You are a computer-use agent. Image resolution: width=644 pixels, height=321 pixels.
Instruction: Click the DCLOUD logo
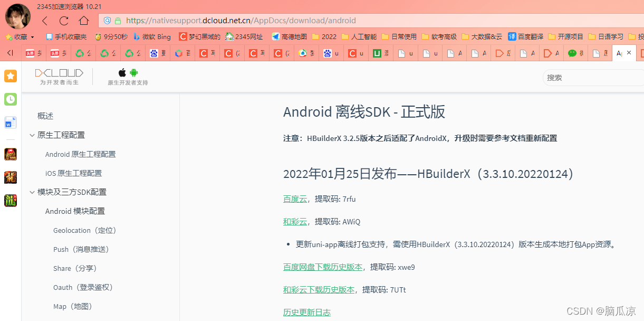tap(59, 77)
